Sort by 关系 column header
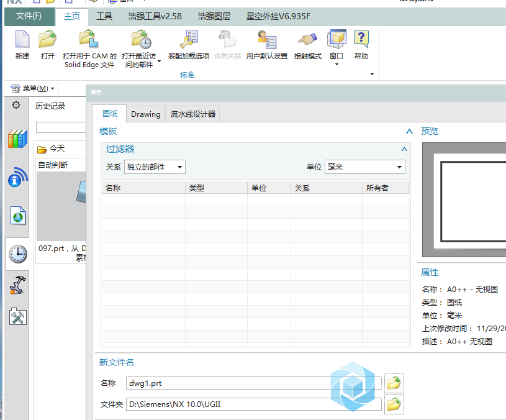506x420 pixels. pyautogui.click(x=326, y=188)
